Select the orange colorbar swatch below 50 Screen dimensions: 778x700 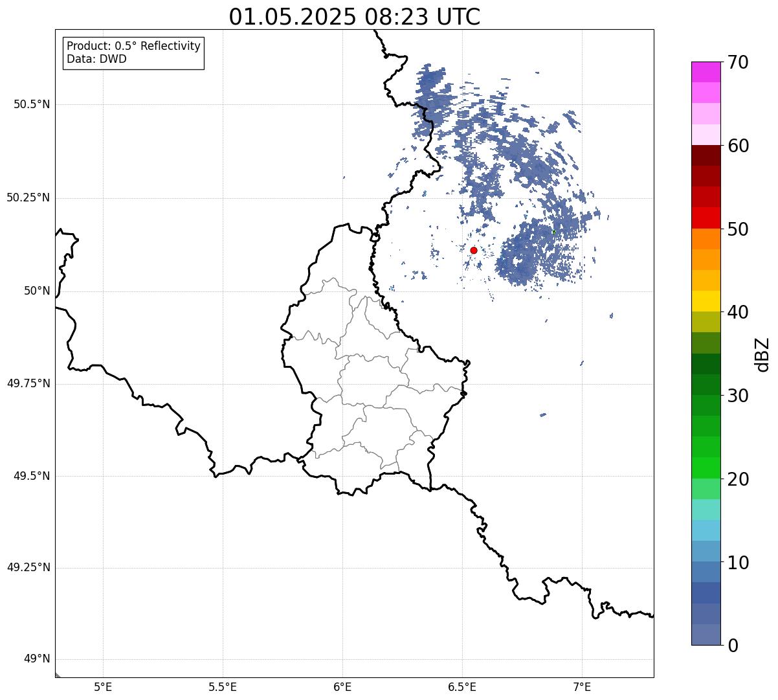706,238
